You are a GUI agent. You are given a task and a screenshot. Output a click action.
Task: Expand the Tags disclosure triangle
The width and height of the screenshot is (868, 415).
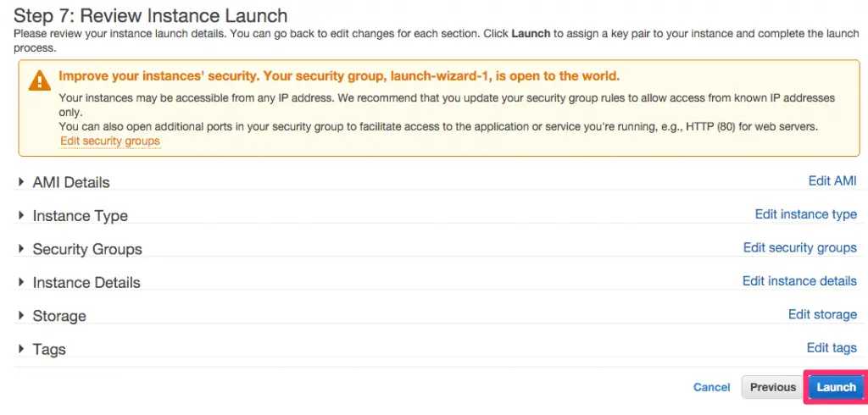coord(21,349)
